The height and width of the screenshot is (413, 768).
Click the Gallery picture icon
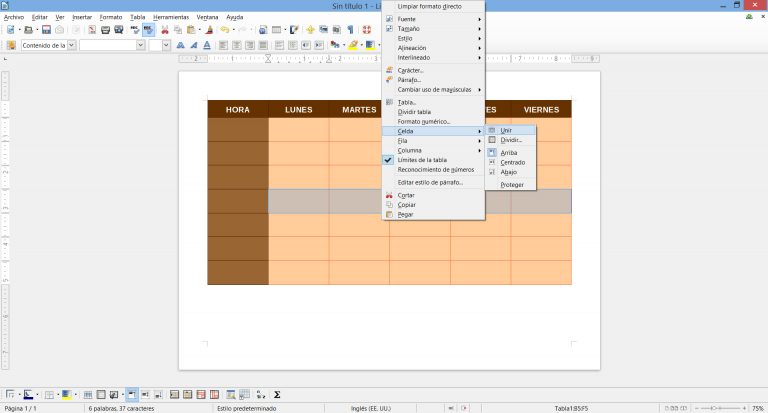pos(323,30)
